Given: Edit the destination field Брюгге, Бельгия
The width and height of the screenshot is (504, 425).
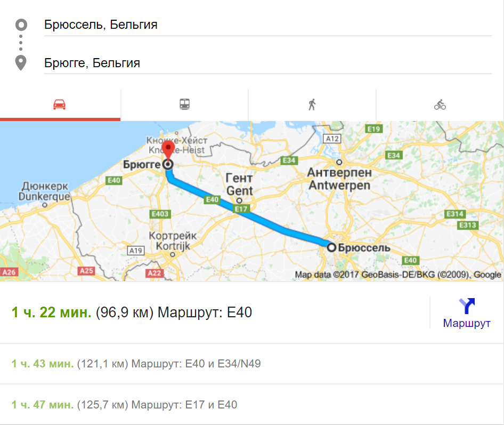Looking at the screenshot, I should [268, 63].
